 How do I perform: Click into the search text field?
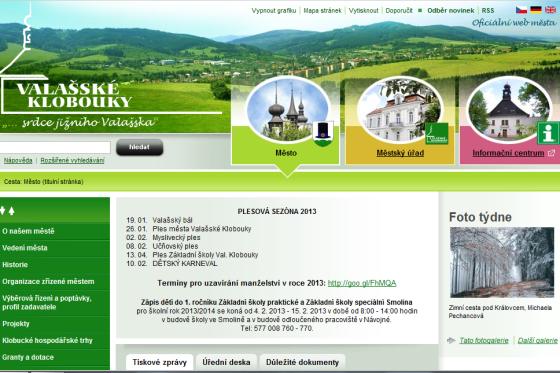55,147
